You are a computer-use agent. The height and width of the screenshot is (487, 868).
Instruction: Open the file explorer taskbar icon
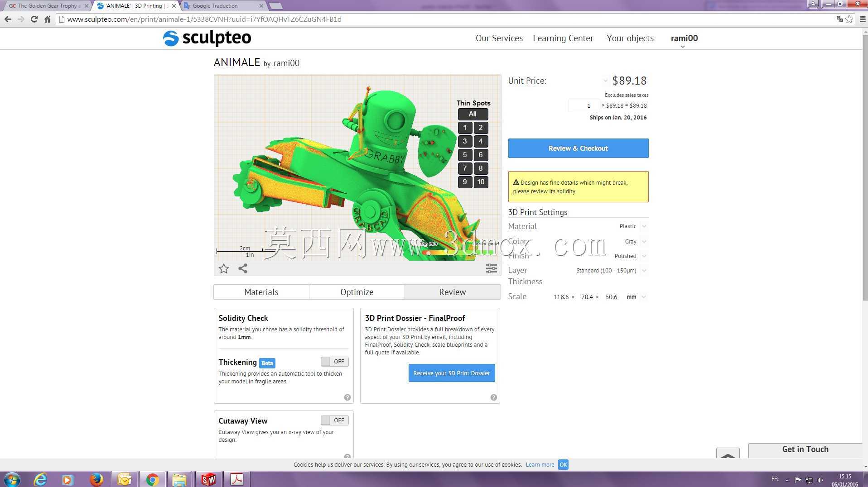point(179,479)
